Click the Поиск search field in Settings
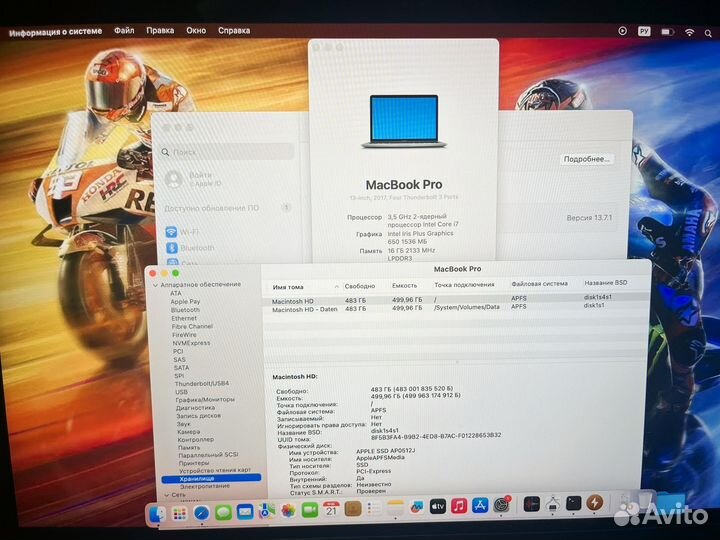Viewport: 720px width, 540px height. [x=227, y=152]
